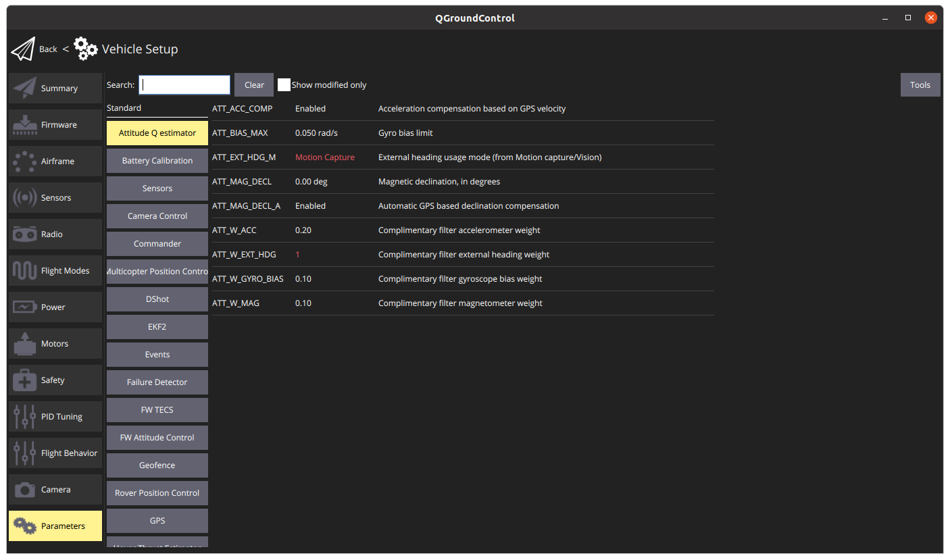Select DShot parameter group
Screen dimensions: 950x560
click(157, 299)
